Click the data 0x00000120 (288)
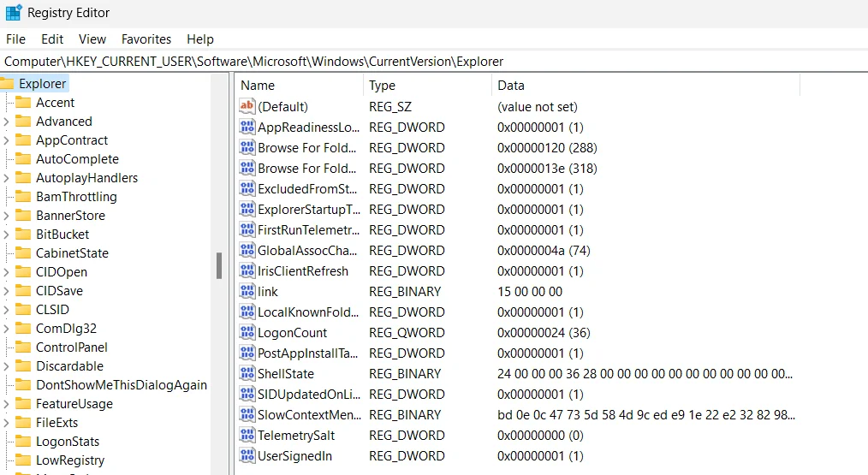868x475 pixels. click(x=547, y=148)
